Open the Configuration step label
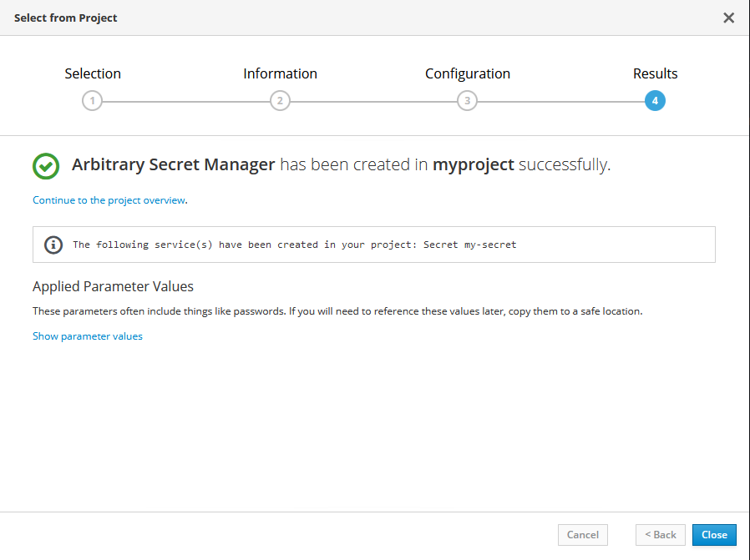 click(467, 73)
